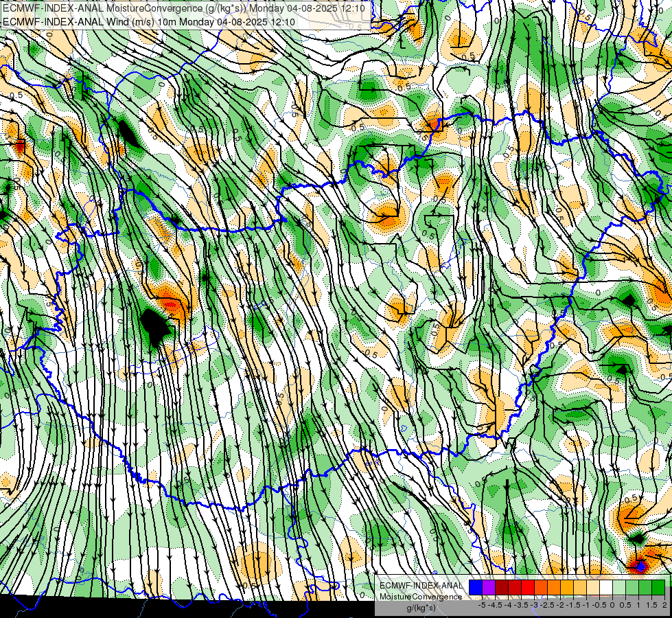672x618 pixels.
Task: Click the g/(kg*s) unit under the legend
Action: click(421, 608)
